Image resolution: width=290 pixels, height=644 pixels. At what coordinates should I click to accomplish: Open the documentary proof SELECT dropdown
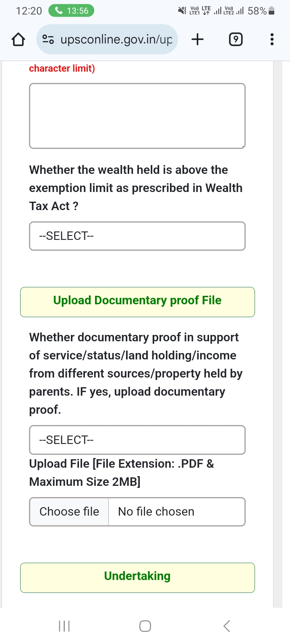coord(137,440)
